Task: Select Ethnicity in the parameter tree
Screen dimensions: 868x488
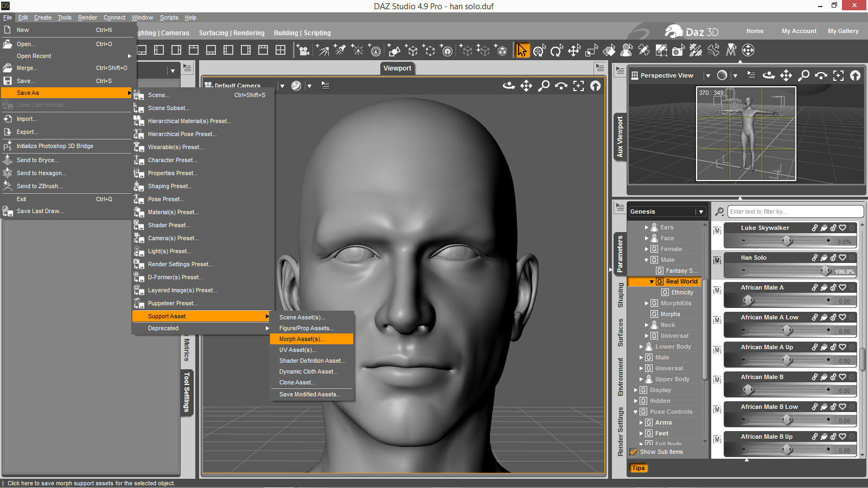Action: click(681, 292)
